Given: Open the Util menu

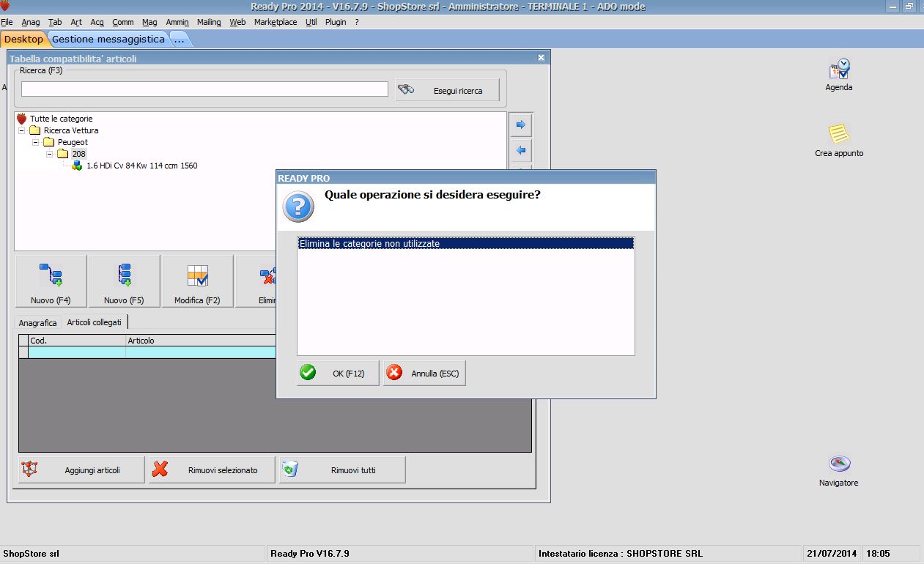Looking at the screenshot, I should (311, 22).
